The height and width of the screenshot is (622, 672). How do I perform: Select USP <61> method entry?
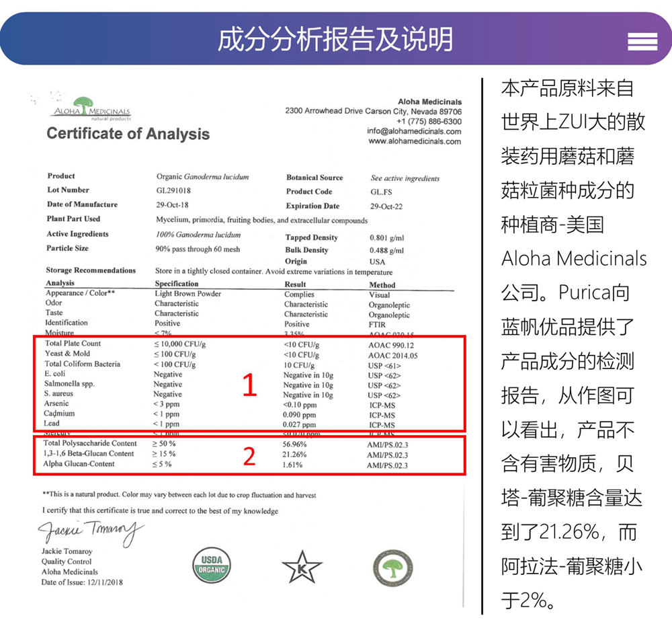385,366
